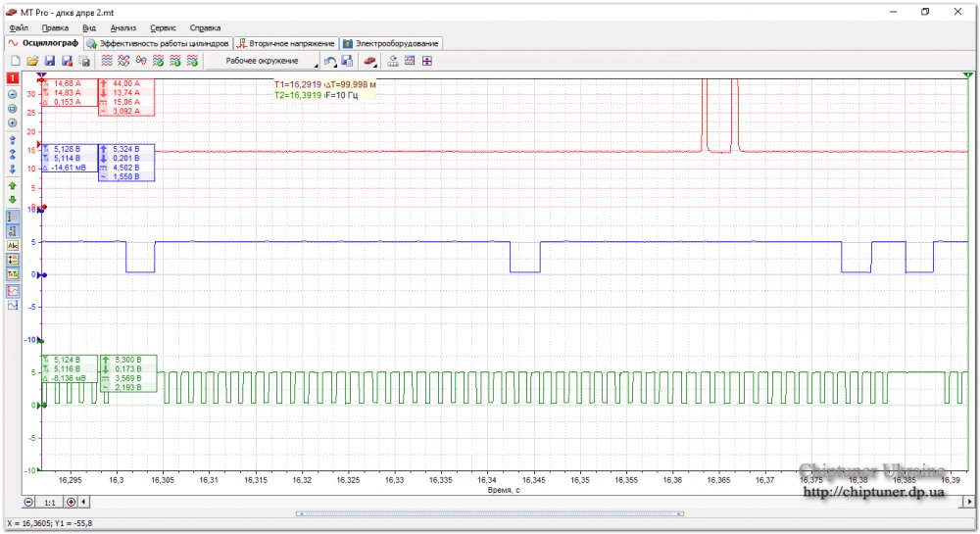This screenshot has width=980, height=534.
Task: Click the blue up double-arrow sidebar icon
Action: (x=13, y=140)
